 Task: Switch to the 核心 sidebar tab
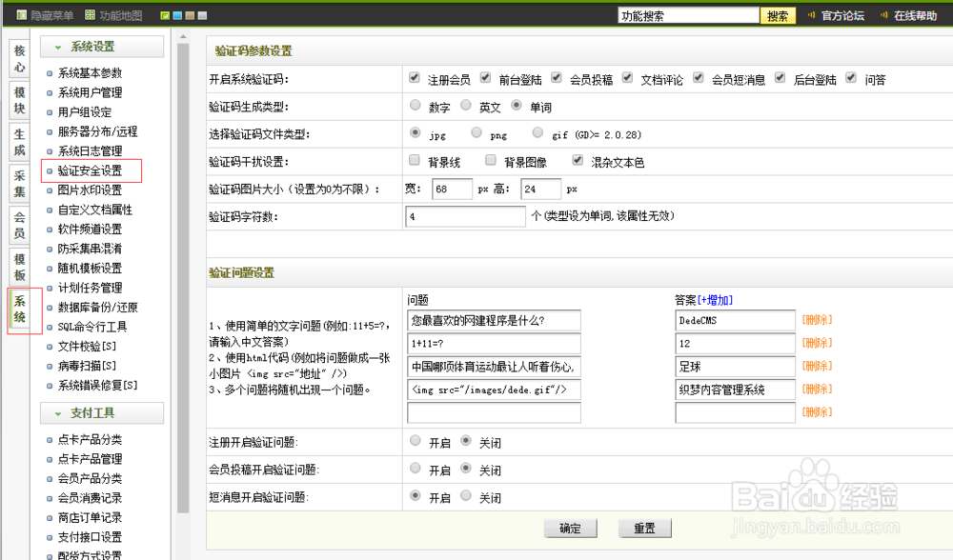(18, 60)
